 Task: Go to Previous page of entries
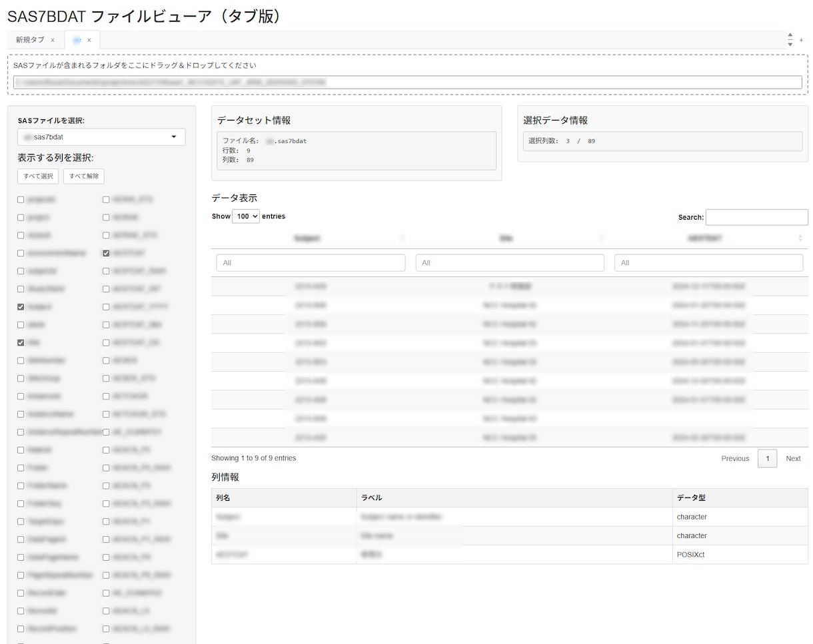(x=735, y=458)
